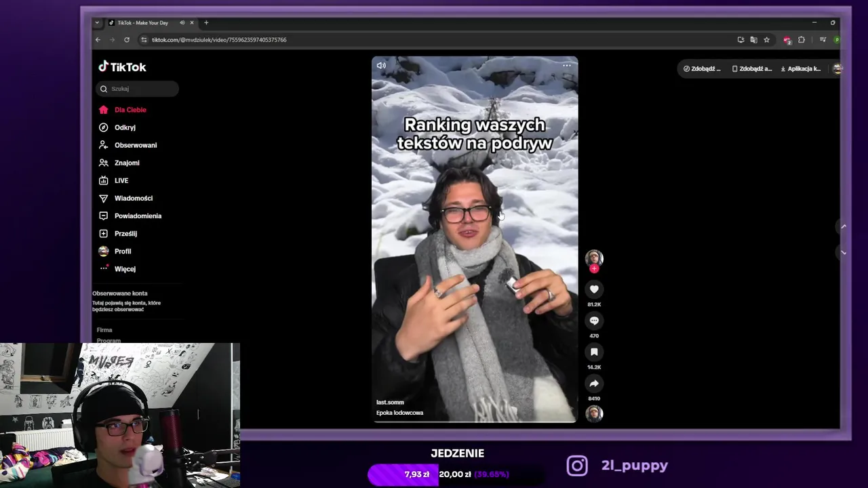Click the first Zdobądź coins button
This screenshot has width=868, height=488.
click(x=702, y=68)
